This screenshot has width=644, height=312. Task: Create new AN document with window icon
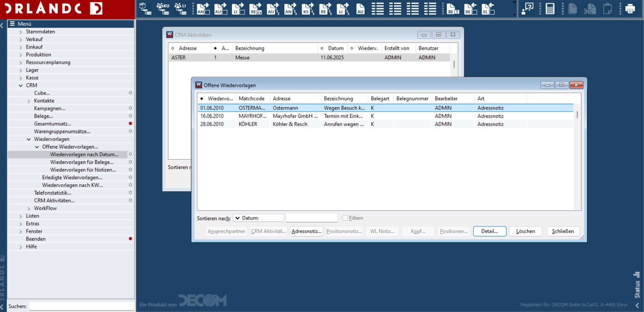[x=203, y=9]
